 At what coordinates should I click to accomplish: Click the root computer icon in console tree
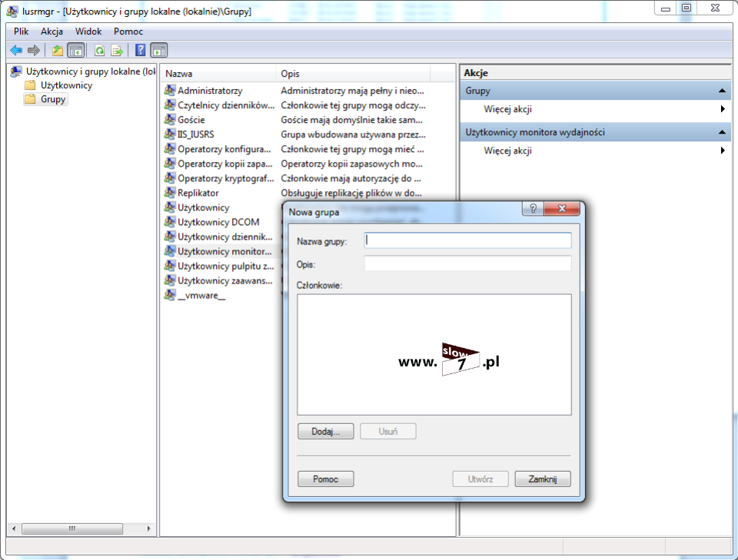pos(16,71)
